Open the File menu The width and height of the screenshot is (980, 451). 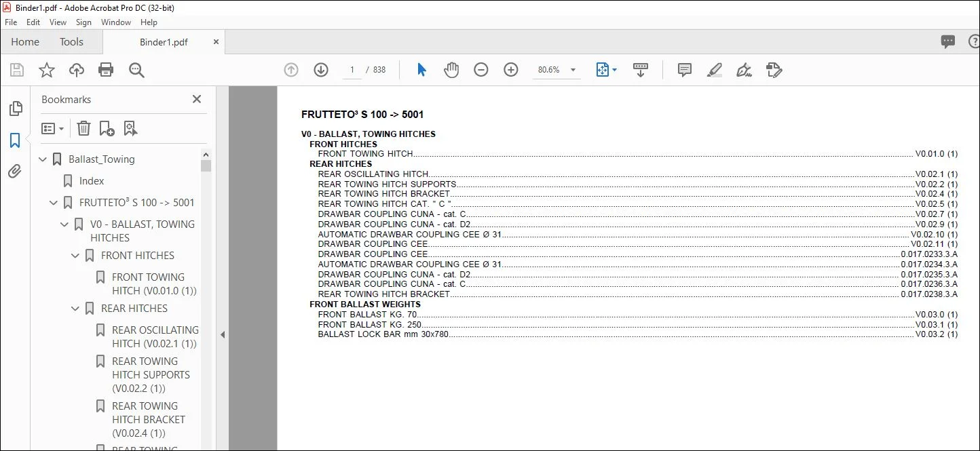(x=11, y=22)
